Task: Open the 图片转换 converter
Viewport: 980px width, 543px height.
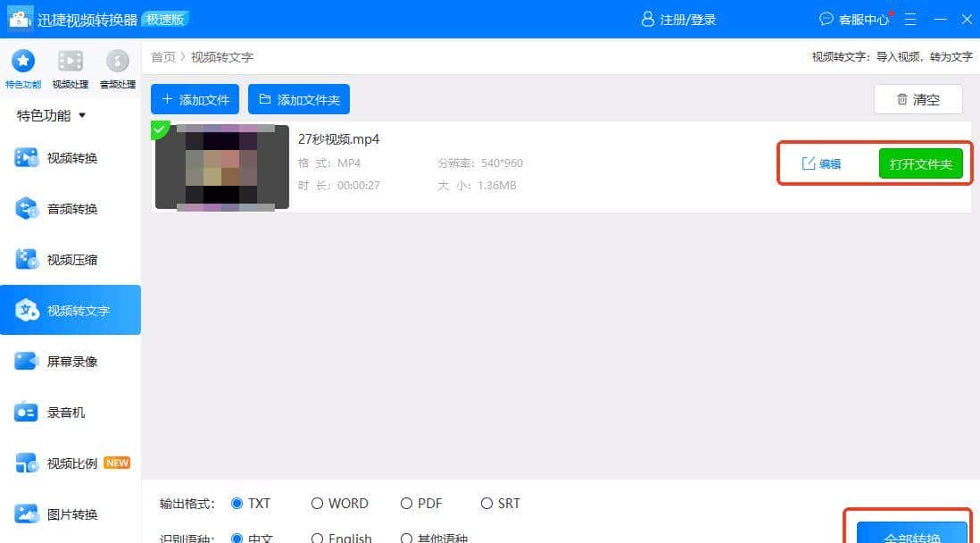Action: pyautogui.click(x=71, y=514)
